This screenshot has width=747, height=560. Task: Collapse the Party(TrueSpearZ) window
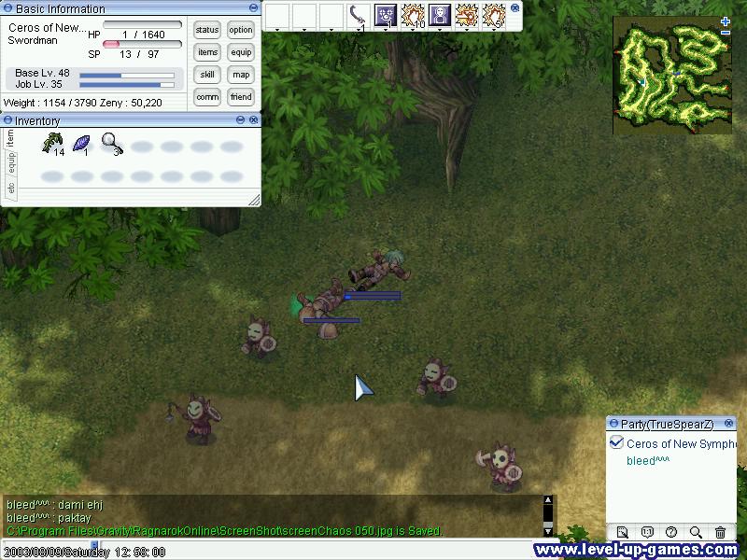pyautogui.click(x=613, y=423)
